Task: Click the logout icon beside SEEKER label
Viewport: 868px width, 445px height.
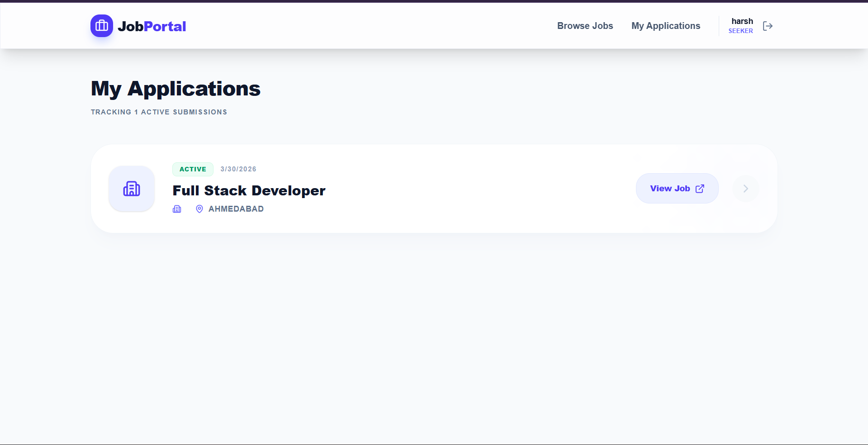Action: [768, 26]
